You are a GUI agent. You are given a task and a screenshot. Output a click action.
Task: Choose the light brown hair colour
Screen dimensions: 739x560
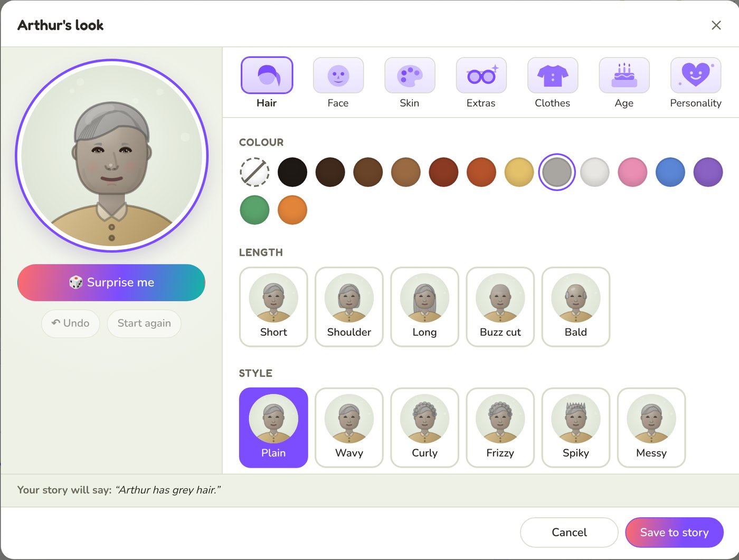tap(406, 172)
